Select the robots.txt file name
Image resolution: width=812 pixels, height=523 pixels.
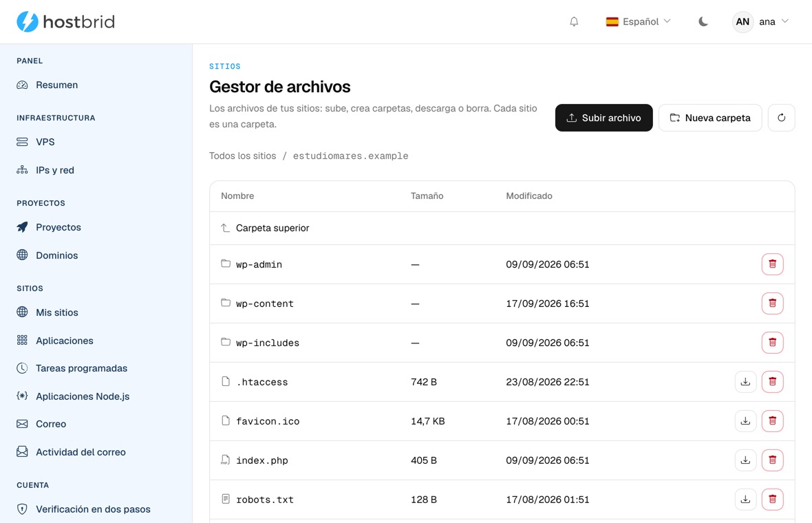(265, 500)
